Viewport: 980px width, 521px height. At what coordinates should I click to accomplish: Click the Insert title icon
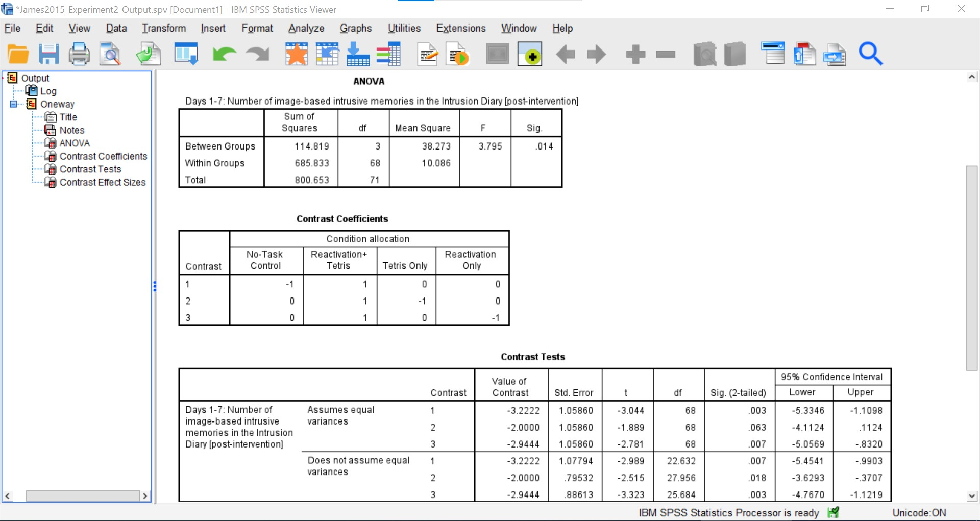coord(804,54)
